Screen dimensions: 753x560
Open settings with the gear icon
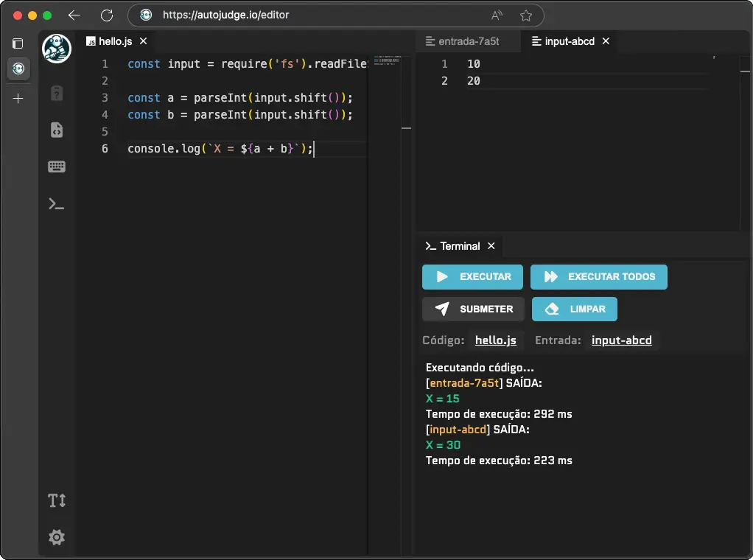57,537
